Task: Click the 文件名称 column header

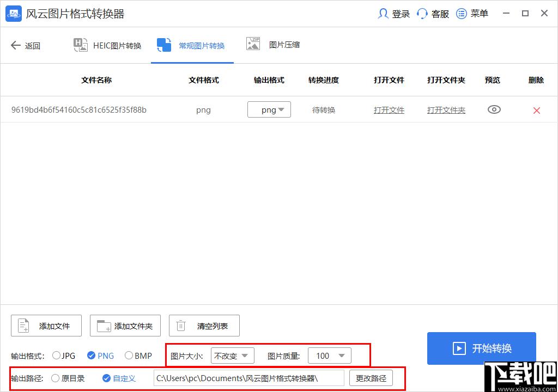Action: (x=96, y=80)
